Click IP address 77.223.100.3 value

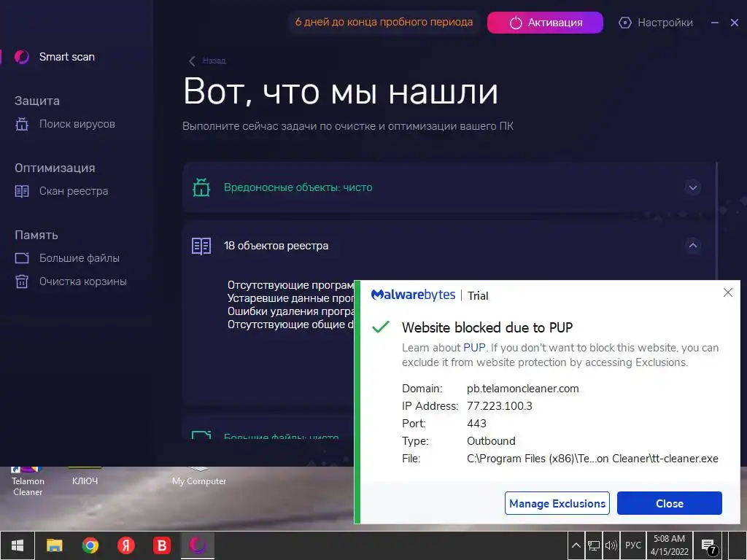(x=500, y=406)
